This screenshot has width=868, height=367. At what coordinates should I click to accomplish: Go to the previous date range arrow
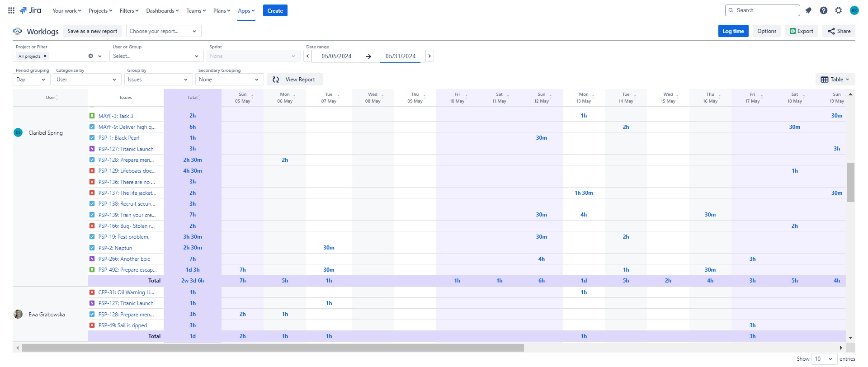click(x=308, y=56)
